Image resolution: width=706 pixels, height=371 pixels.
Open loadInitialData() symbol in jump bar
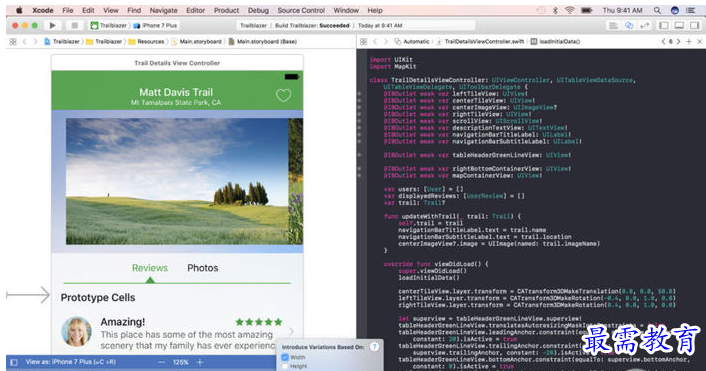(x=555, y=41)
